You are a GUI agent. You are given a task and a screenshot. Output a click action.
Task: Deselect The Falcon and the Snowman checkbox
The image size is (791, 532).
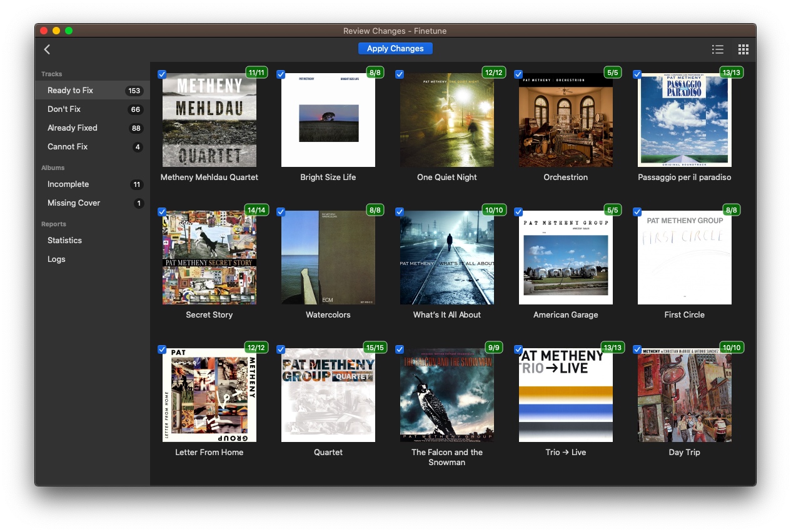point(400,349)
